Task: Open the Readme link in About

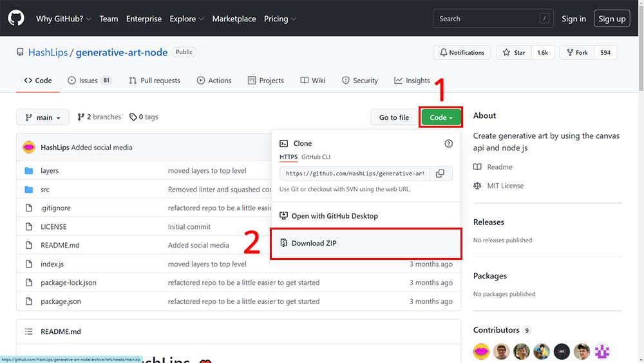Action: pyautogui.click(x=493, y=167)
